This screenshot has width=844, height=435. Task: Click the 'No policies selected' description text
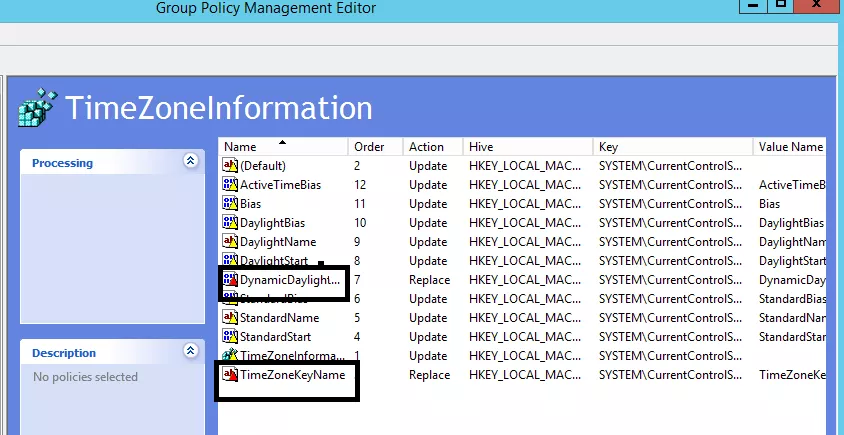[85, 377]
